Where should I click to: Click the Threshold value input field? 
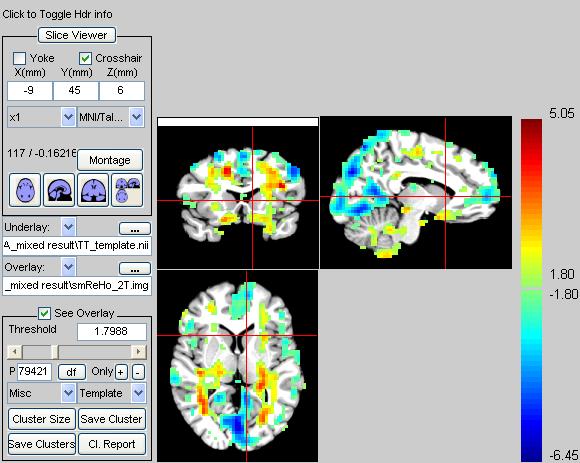click(x=112, y=331)
